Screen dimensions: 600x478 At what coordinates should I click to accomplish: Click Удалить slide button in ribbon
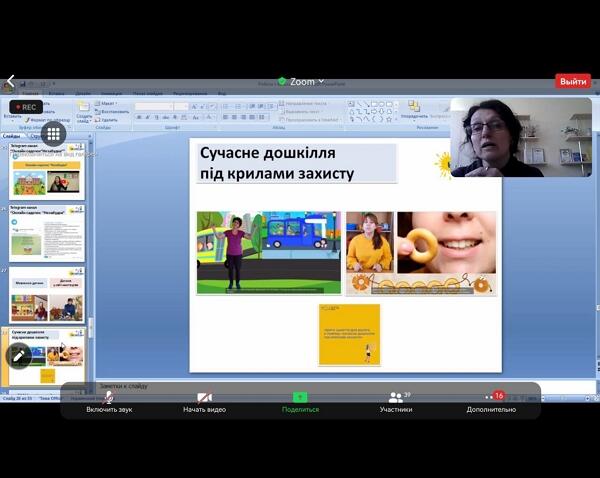tap(106, 120)
